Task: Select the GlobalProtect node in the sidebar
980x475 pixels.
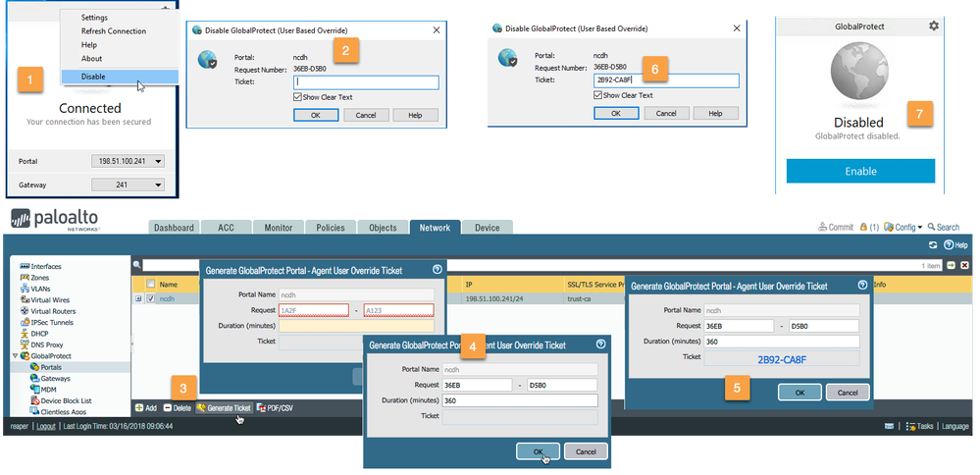Action: click(45, 356)
